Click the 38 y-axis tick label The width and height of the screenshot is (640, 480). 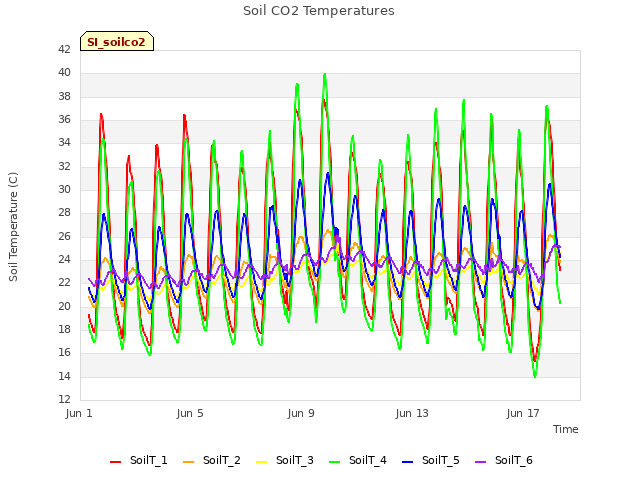64,96
